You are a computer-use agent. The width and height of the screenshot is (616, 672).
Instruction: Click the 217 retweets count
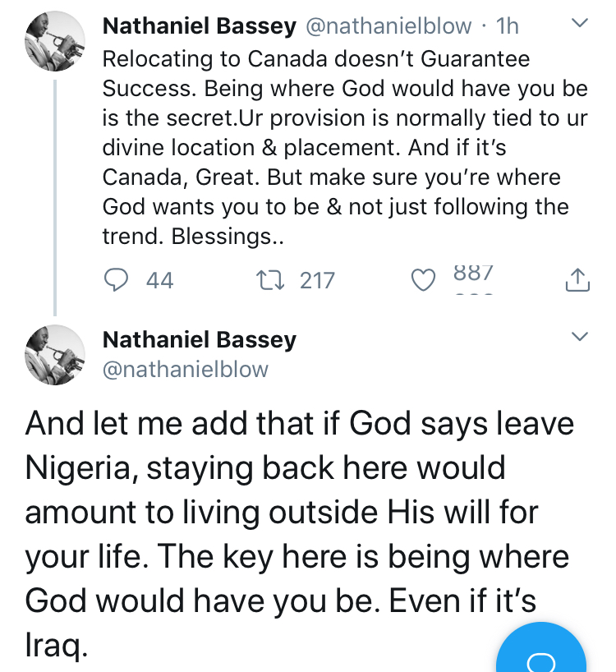point(317,281)
